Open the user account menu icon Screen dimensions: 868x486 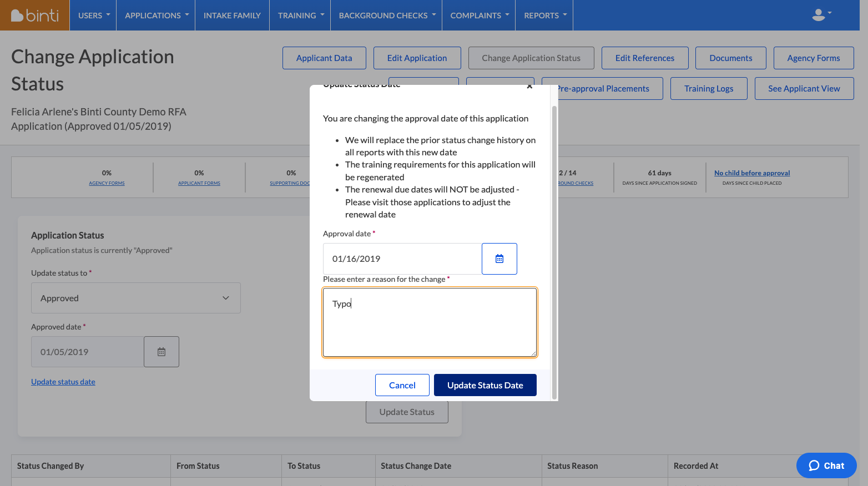click(821, 15)
